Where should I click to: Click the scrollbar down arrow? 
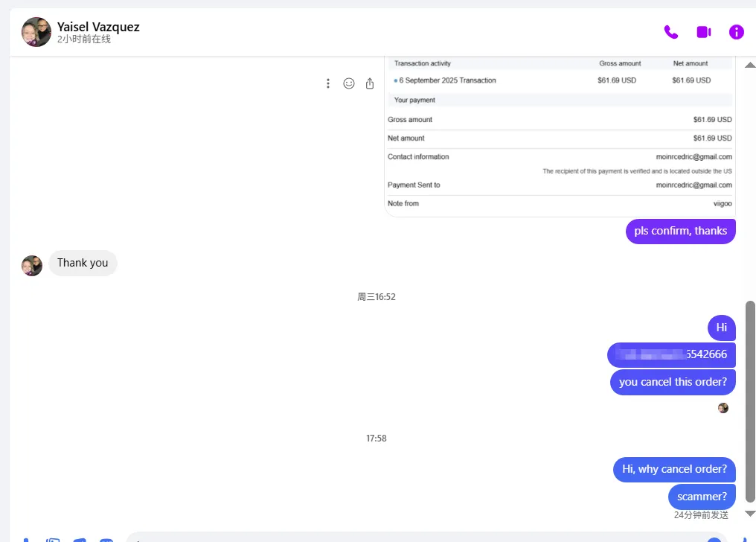point(750,514)
